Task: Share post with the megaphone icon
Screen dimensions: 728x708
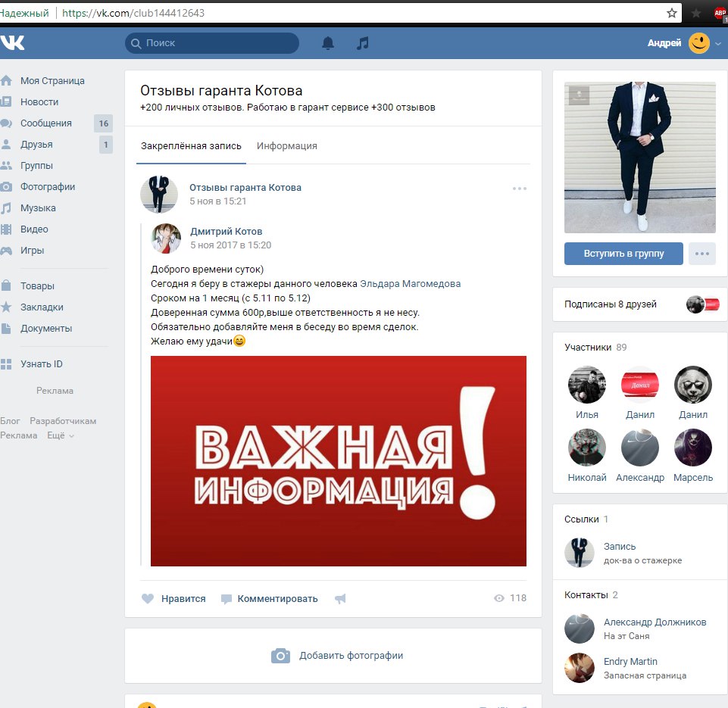Action: (x=340, y=598)
